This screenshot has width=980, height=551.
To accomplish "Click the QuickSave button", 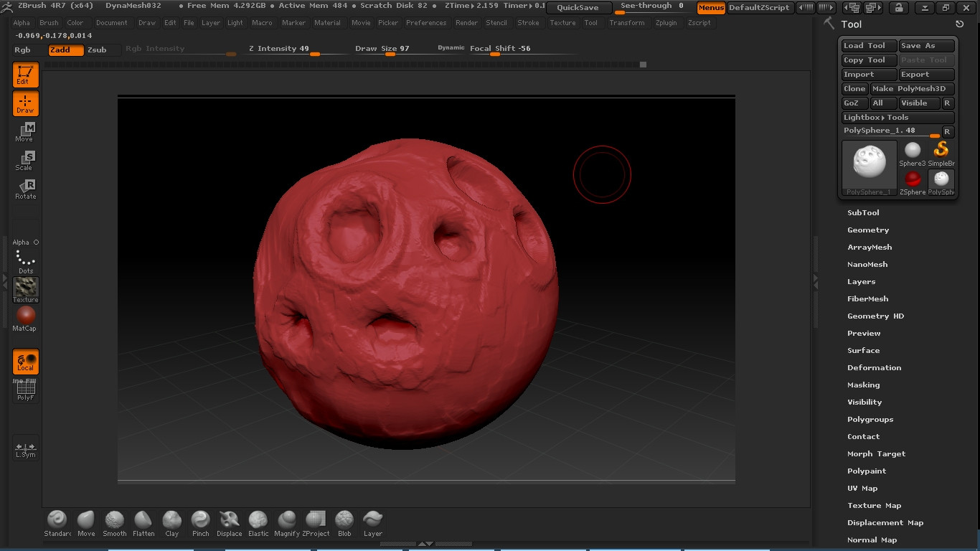I will pos(578,8).
